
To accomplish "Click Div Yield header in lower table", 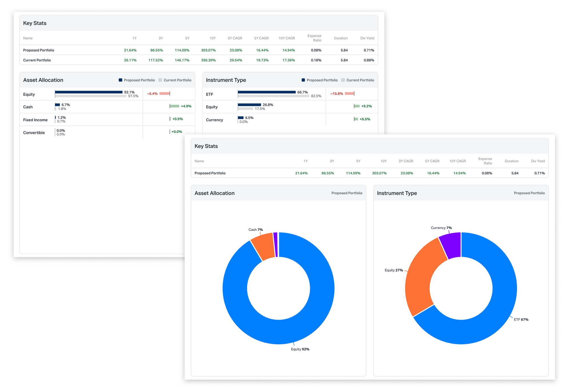I will pos(538,161).
